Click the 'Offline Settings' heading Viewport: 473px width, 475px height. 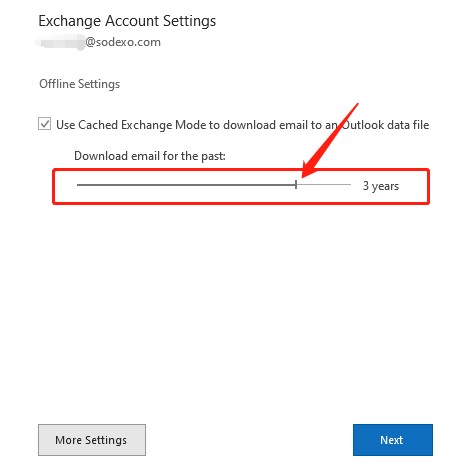[x=80, y=84]
